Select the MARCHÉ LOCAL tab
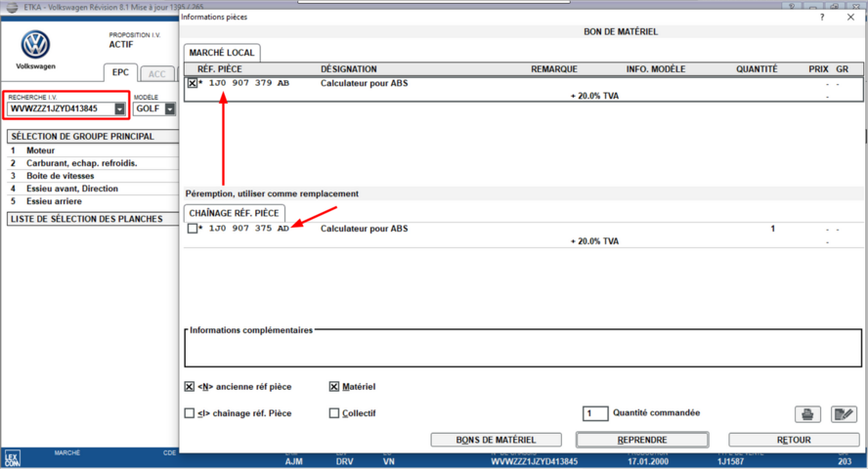 (222, 53)
